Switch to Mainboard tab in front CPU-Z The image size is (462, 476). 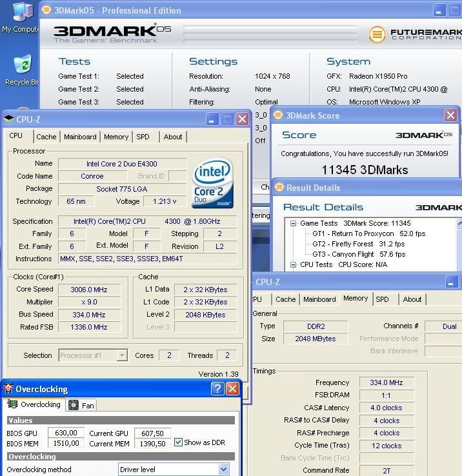(80, 137)
